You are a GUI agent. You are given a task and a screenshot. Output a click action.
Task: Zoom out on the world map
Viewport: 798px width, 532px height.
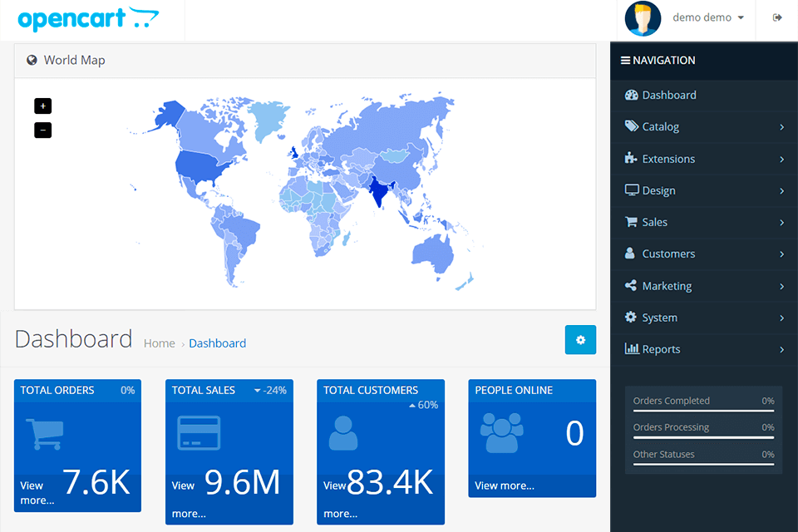pos(43,130)
